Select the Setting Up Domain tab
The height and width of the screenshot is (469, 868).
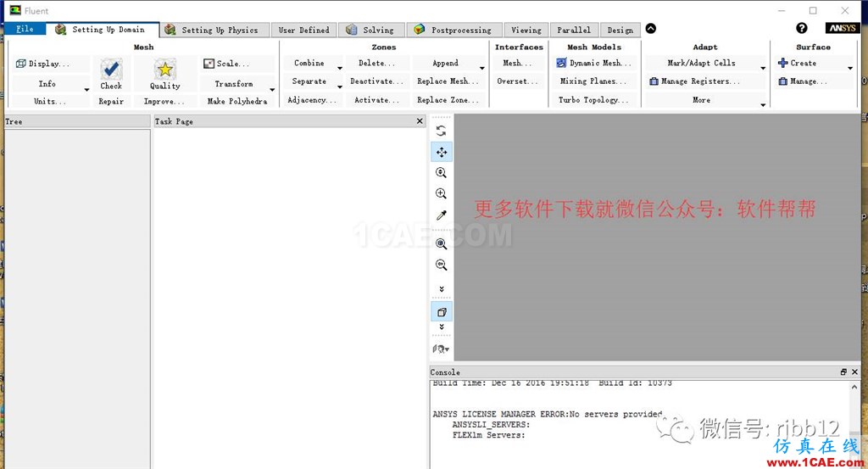[103, 30]
